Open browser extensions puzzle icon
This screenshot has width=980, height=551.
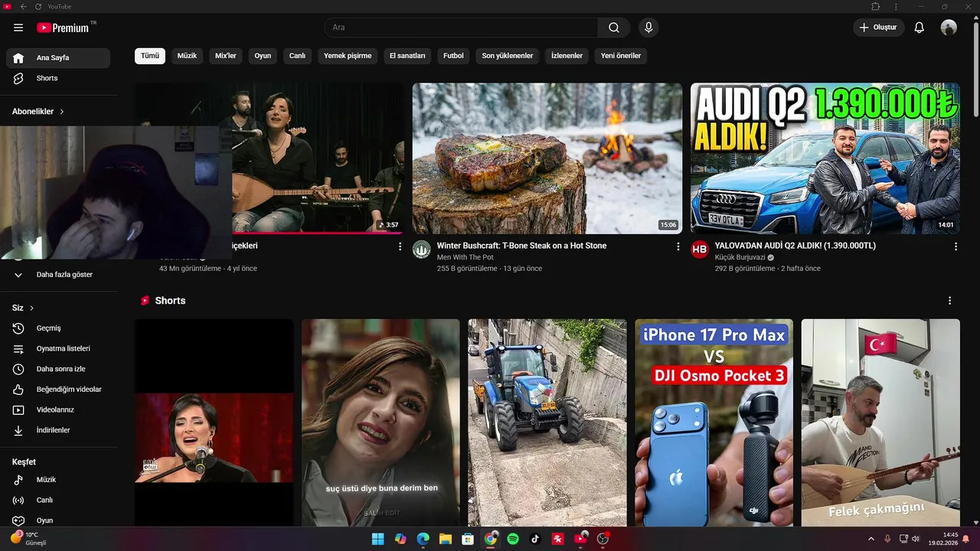pyautogui.click(x=876, y=6)
